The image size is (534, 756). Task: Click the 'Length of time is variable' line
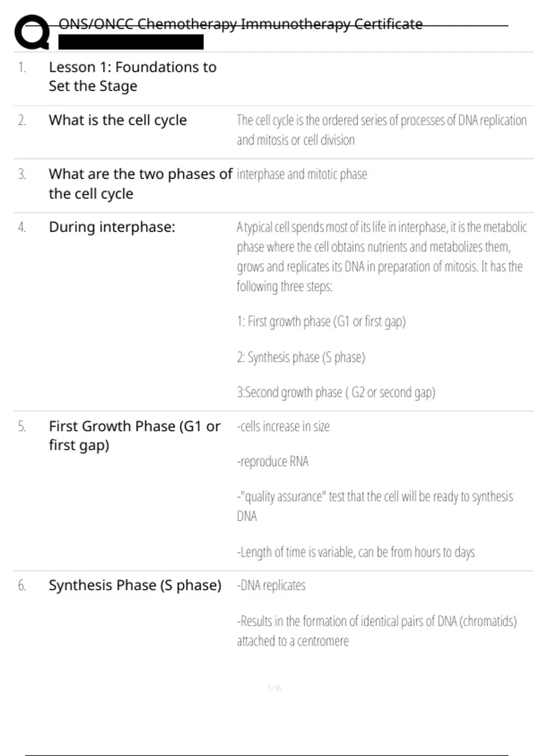pyautogui.click(x=356, y=552)
